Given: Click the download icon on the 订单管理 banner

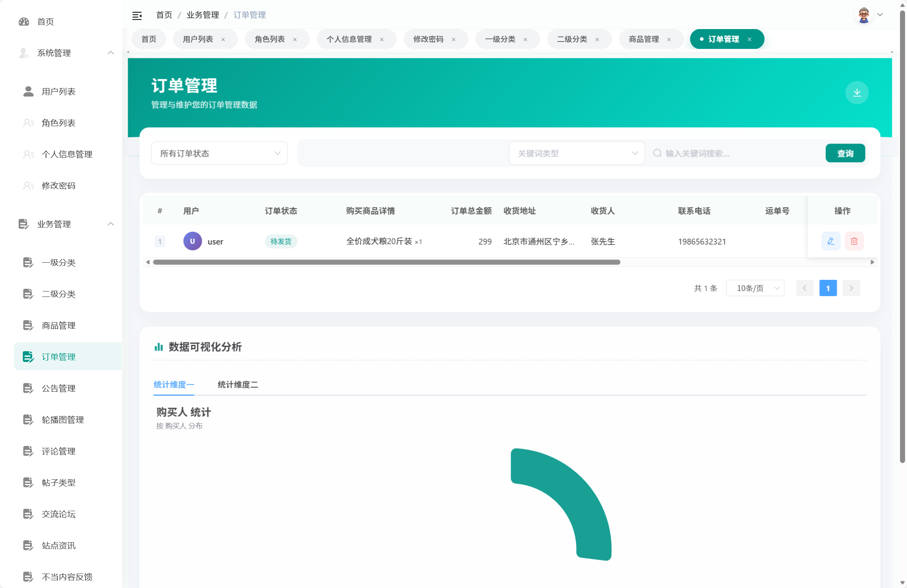Looking at the screenshot, I should point(857,93).
